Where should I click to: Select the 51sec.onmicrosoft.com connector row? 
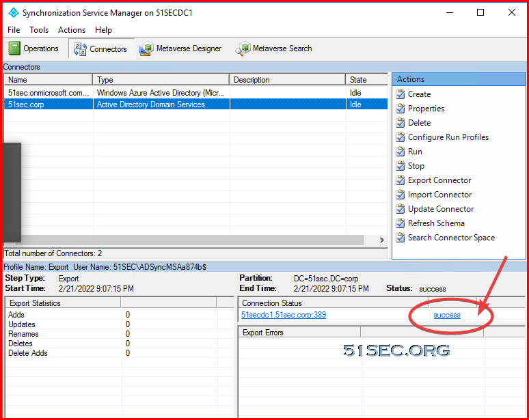coord(196,93)
